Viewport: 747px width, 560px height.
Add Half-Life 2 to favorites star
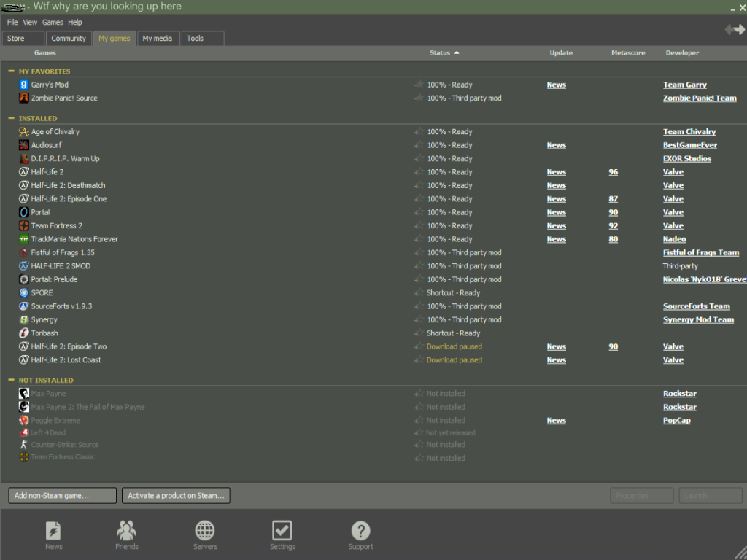pyautogui.click(x=419, y=172)
